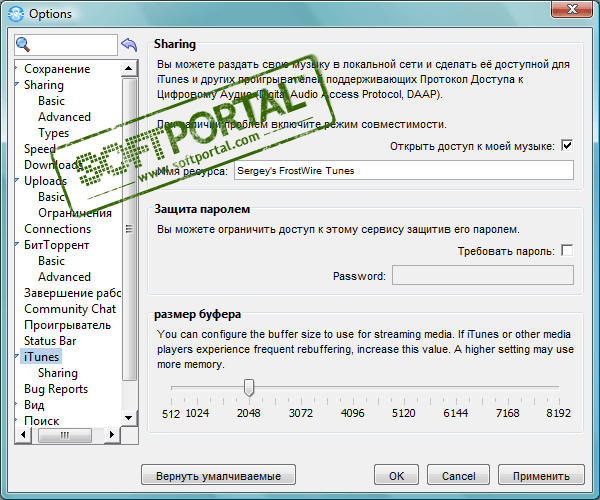Screen dimensions: 600x500
Task: Expand the Сохранение tree node
Action: coord(16,68)
